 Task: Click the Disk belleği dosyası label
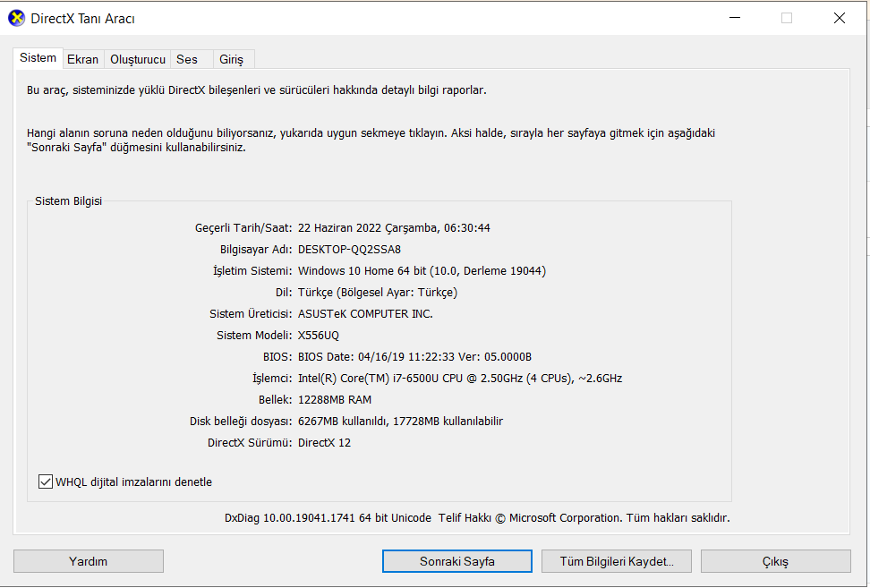pos(241,421)
